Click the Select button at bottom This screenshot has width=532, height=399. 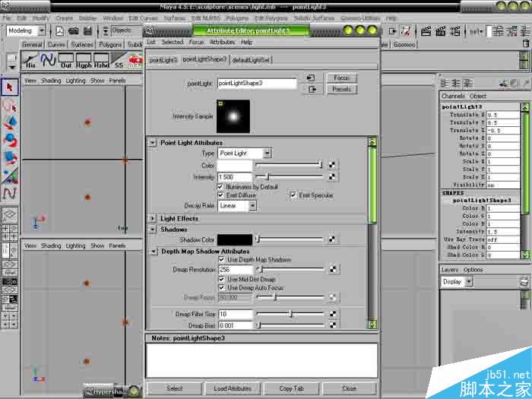click(x=175, y=388)
